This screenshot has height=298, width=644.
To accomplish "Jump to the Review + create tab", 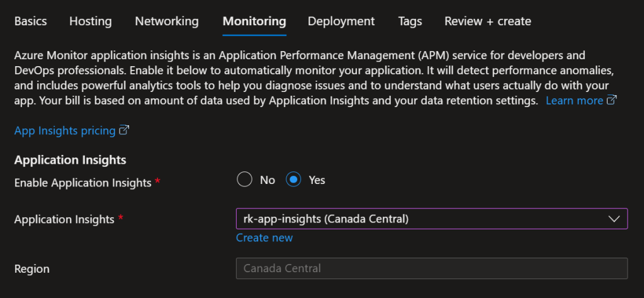I will [488, 21].
